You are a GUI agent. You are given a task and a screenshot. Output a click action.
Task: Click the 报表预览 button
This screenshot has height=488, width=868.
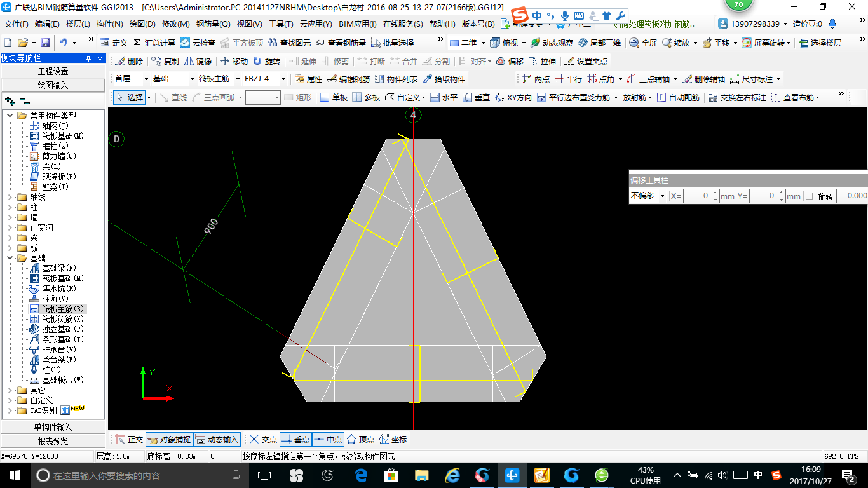pos(53,440)
